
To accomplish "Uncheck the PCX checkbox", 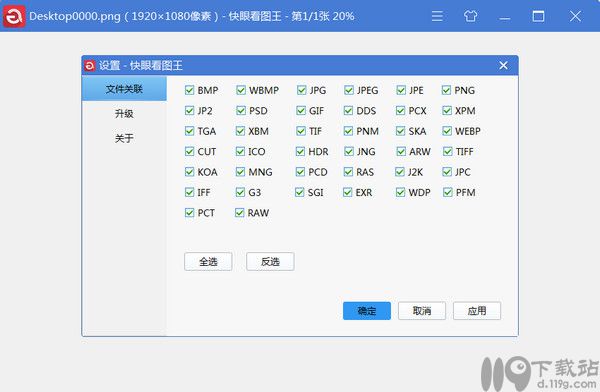I will click(x=400, y=111).
